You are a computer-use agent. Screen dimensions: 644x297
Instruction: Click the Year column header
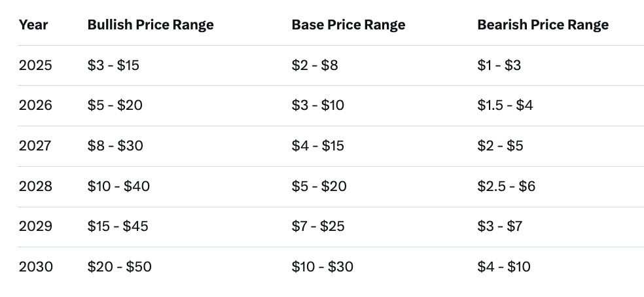(33, 25)
